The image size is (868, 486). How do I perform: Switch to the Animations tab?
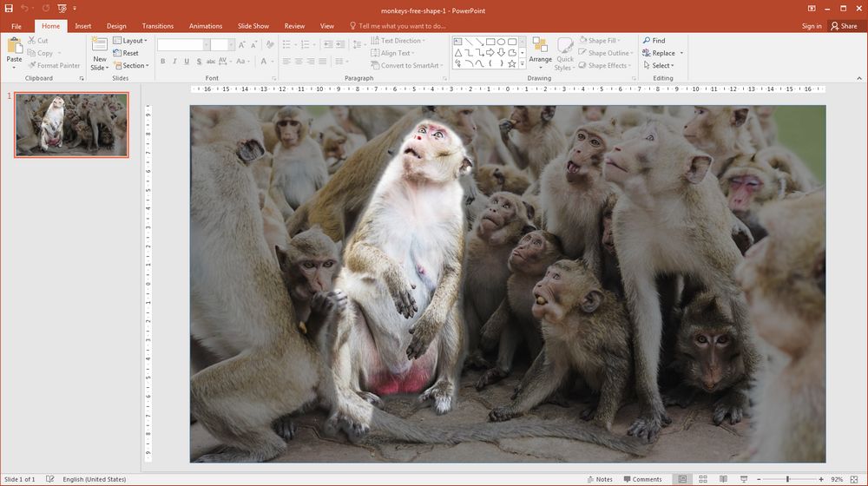click(x=206, y=26)
